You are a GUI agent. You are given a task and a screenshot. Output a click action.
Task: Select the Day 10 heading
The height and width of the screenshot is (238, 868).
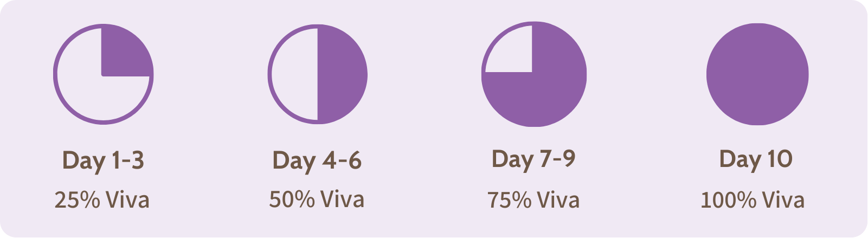coord(756,159)
